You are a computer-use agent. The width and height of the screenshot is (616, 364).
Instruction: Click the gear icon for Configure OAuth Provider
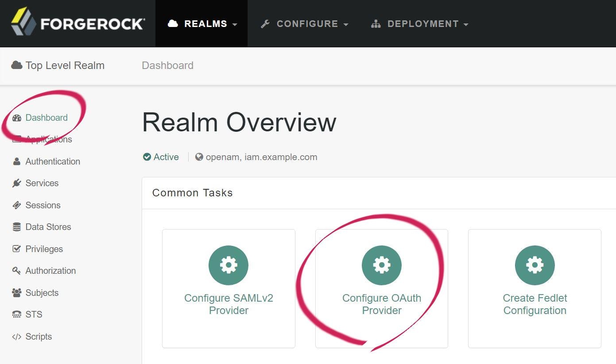point(382,265)
